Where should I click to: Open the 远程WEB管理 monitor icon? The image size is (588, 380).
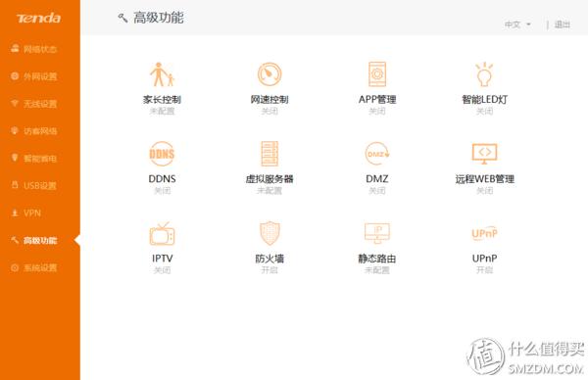[x=484, y=154]
